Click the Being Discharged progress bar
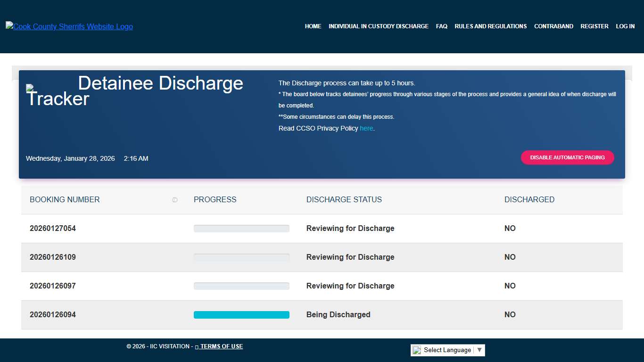 241,314
